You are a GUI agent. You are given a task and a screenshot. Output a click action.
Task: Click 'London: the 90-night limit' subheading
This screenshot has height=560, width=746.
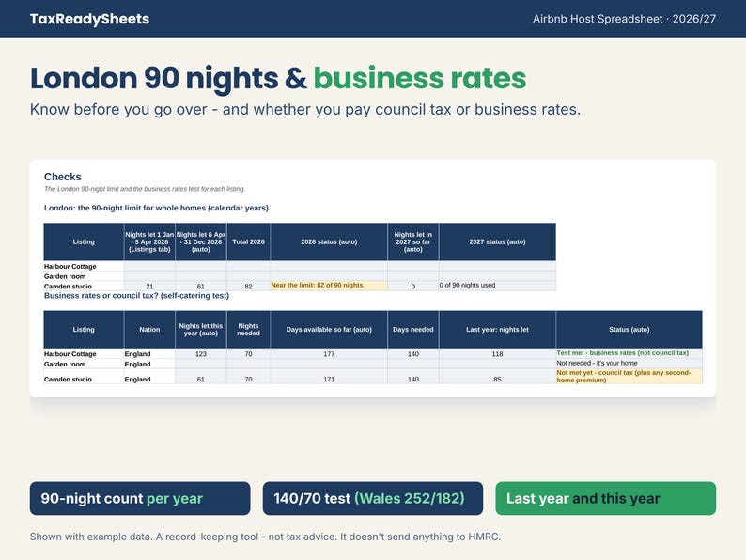point(156,208)
